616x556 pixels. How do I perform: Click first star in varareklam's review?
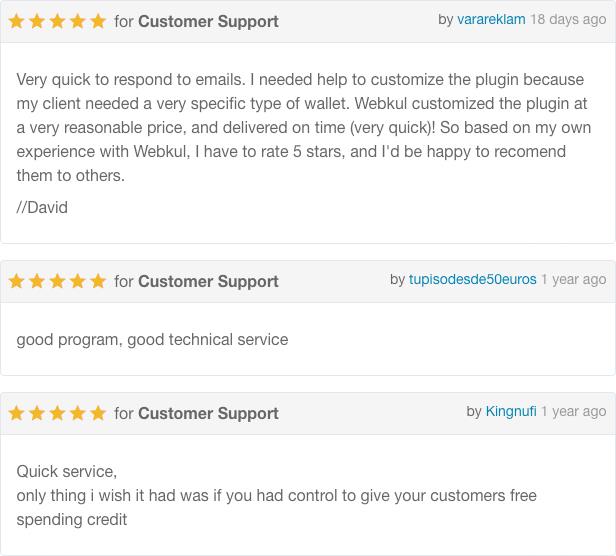pyautogui.click(x=16, y=21)
